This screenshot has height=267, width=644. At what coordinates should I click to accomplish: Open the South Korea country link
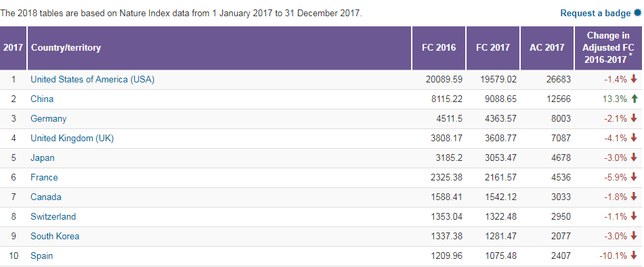point(55,236)
